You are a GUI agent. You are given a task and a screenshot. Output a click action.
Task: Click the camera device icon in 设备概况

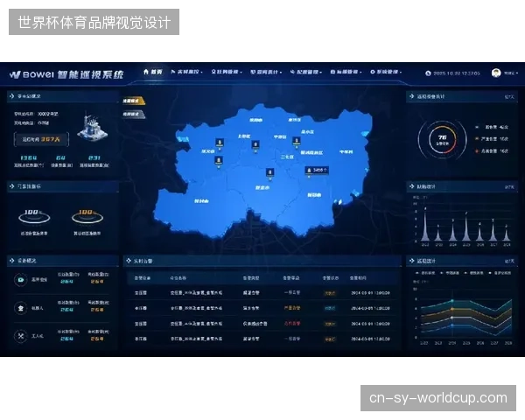coord(21,280)
